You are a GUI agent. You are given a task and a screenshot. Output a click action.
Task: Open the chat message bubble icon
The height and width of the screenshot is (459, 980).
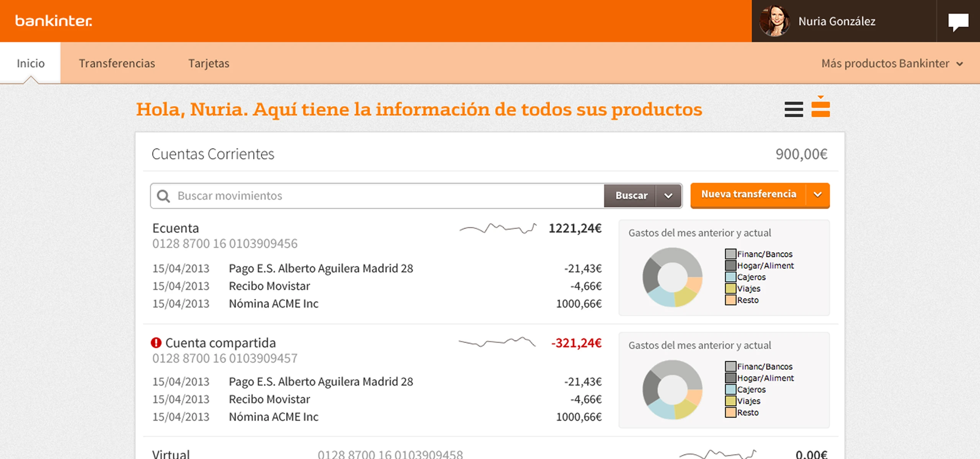click(958, 21)
